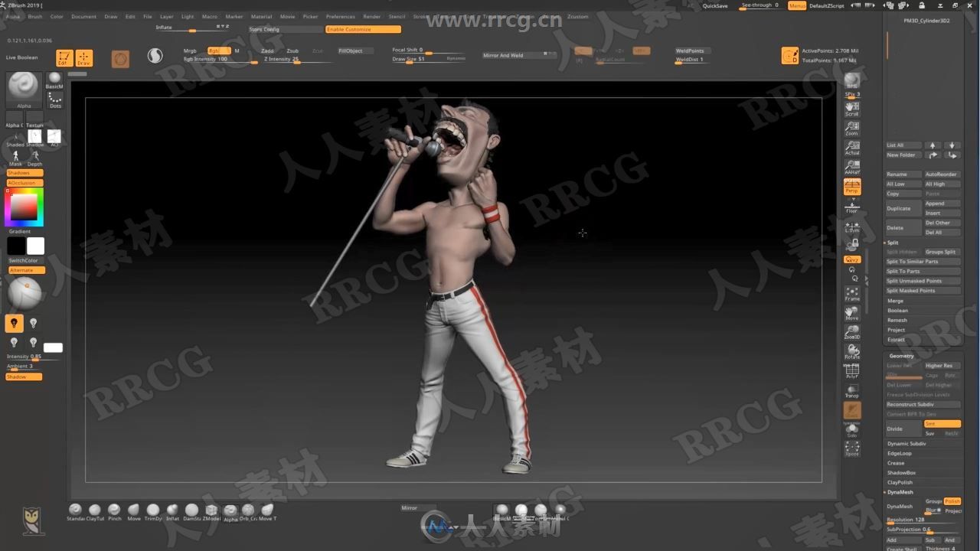Click the Zoom3D icon
This screenshot has width=980, height=551.
(x=852, y=331)
